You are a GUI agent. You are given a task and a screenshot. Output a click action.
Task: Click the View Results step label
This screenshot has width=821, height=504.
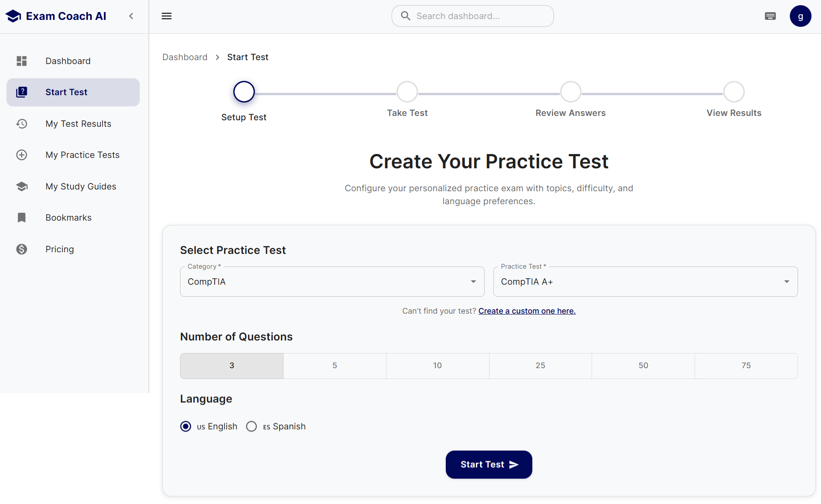click(x=734, y=113)
